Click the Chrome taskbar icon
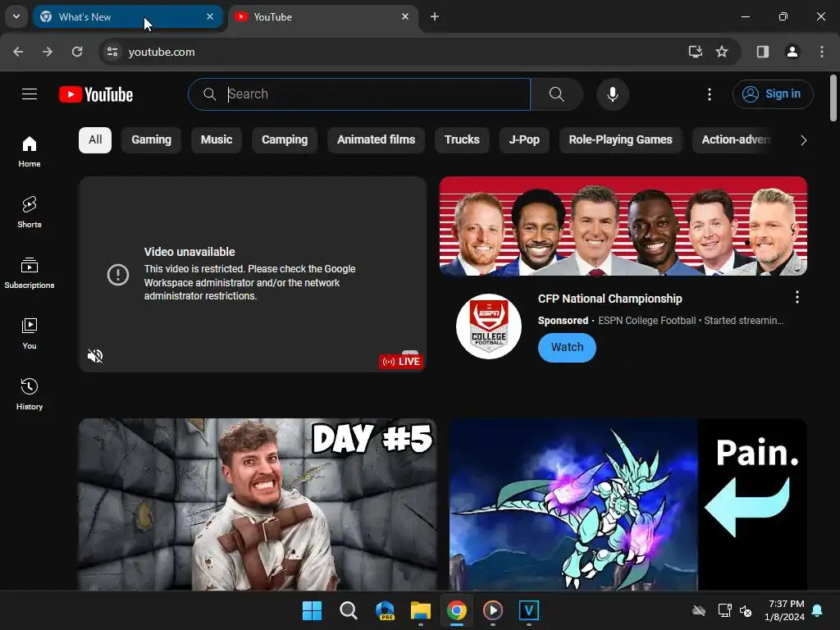Viewport: 840px width, 630px height. pyautogui.click(x=457, y=610)
